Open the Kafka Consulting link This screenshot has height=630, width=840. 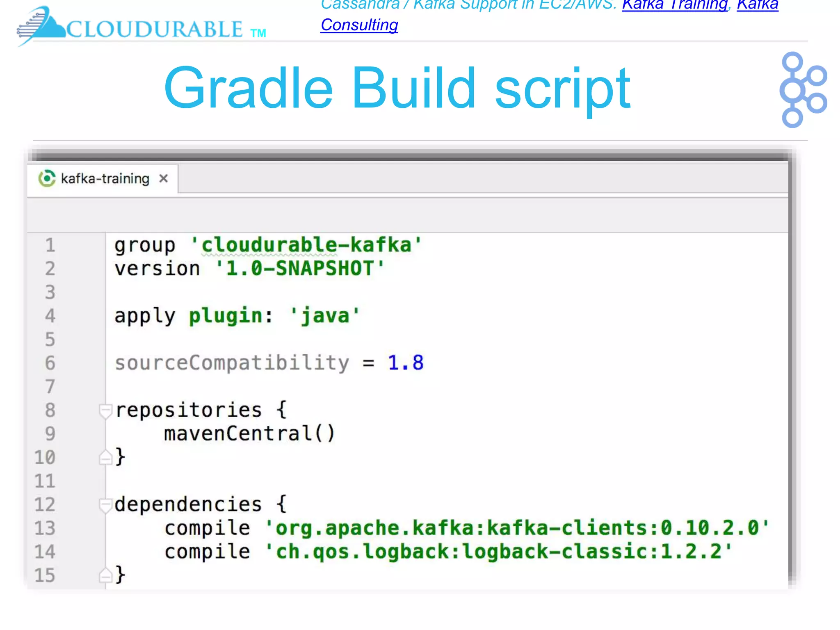[359, 25]
